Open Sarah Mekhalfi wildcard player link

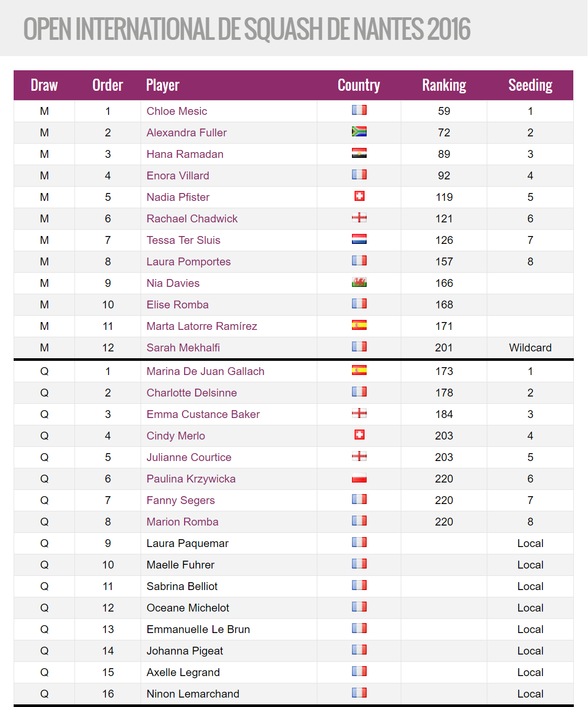(183, 348)
